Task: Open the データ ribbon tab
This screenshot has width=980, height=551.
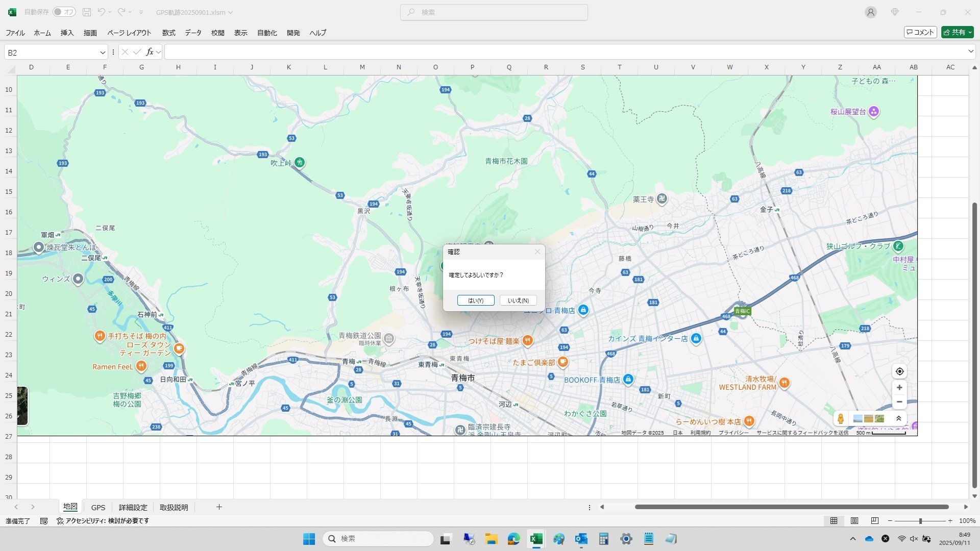Action: pos(193,33)
